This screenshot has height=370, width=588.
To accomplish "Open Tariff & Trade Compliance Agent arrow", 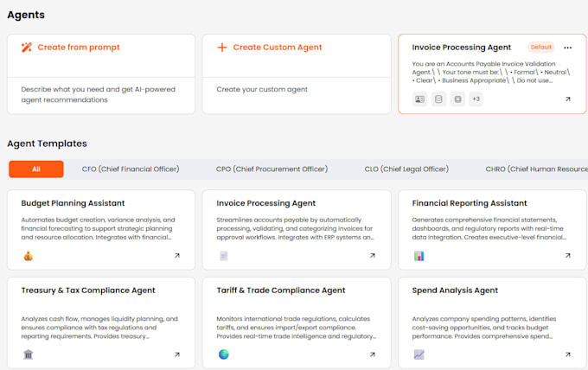I will point(373,354).
